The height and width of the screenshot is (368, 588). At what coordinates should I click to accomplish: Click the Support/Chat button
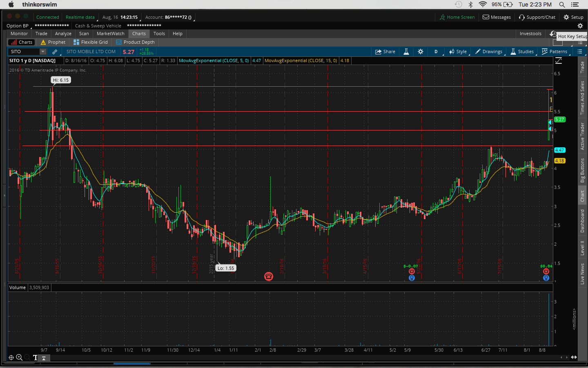[x=537, y=17]
